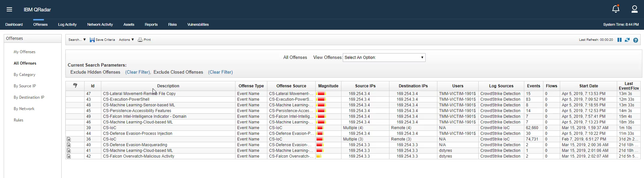Viewport: 644px width, 178px height.
Task: Open the Reports tab
Action: pyautogui.click(x=151, y=24)
